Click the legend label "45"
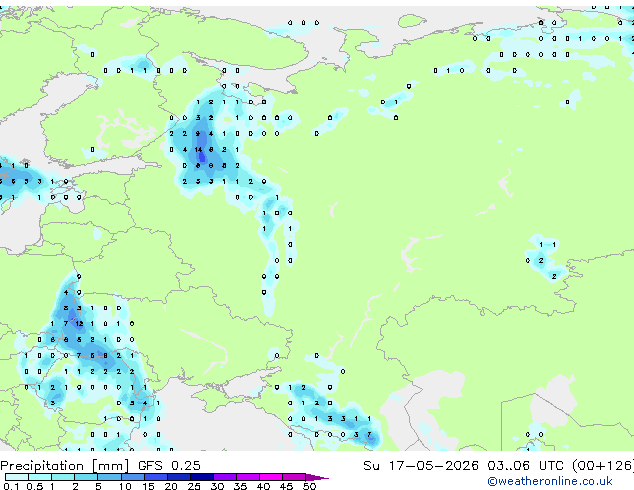Viewport: 634px width, 490px height. pyautogui.click(x=286, y=486)
